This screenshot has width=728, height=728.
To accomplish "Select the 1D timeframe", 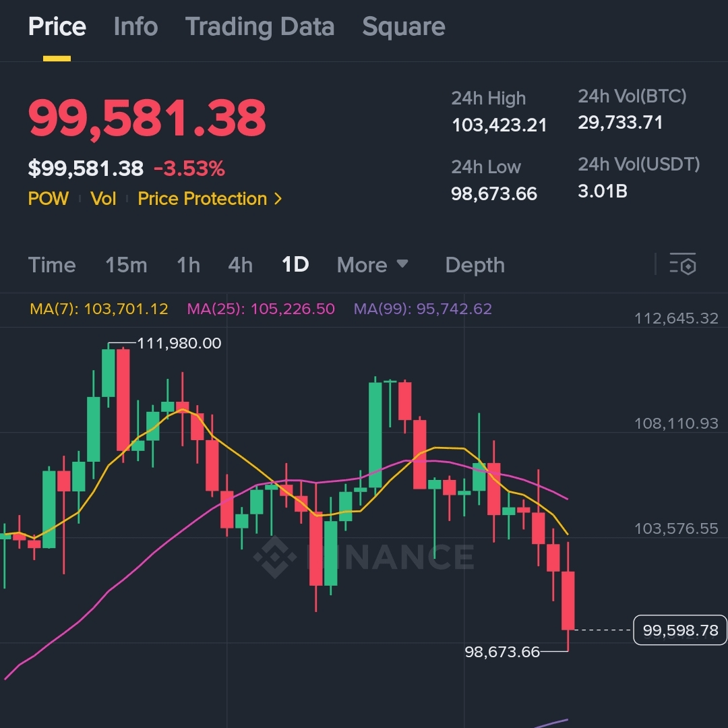I will tap(295, 265).
